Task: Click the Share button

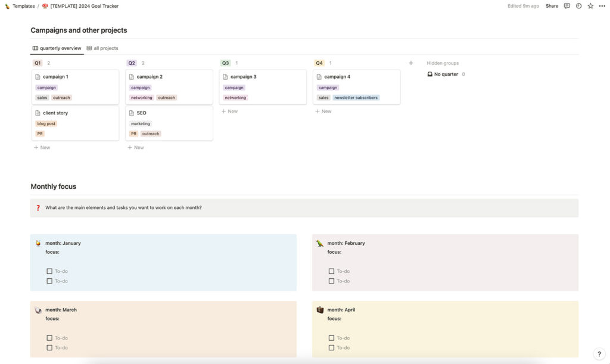Action: pos(552,5)
